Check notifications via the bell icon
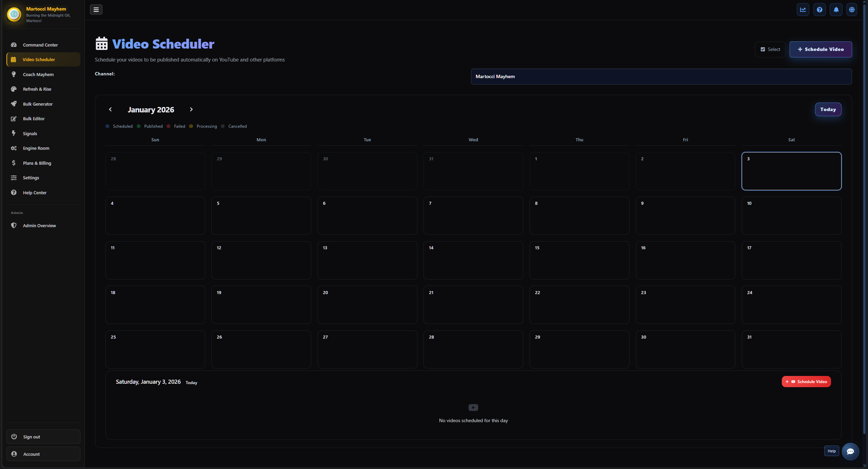The image size is (868, 469). (835, 10)
